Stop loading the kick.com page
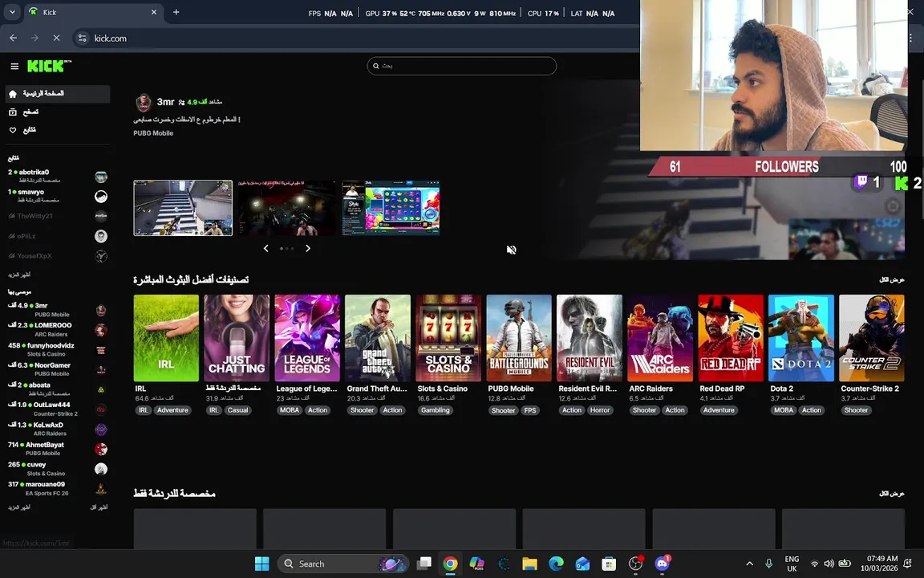Image resolution: width=924 pixels, height=578 pixels. point(56,38)
